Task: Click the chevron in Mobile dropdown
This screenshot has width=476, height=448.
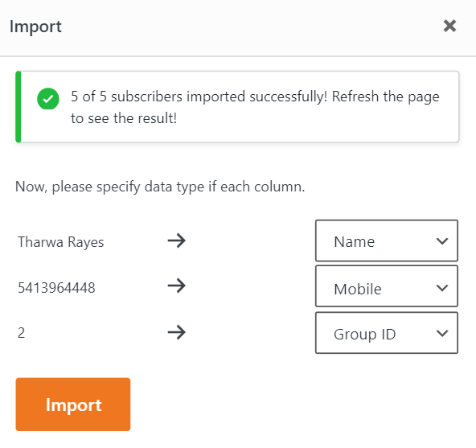Action: click(x=442, y=288)
